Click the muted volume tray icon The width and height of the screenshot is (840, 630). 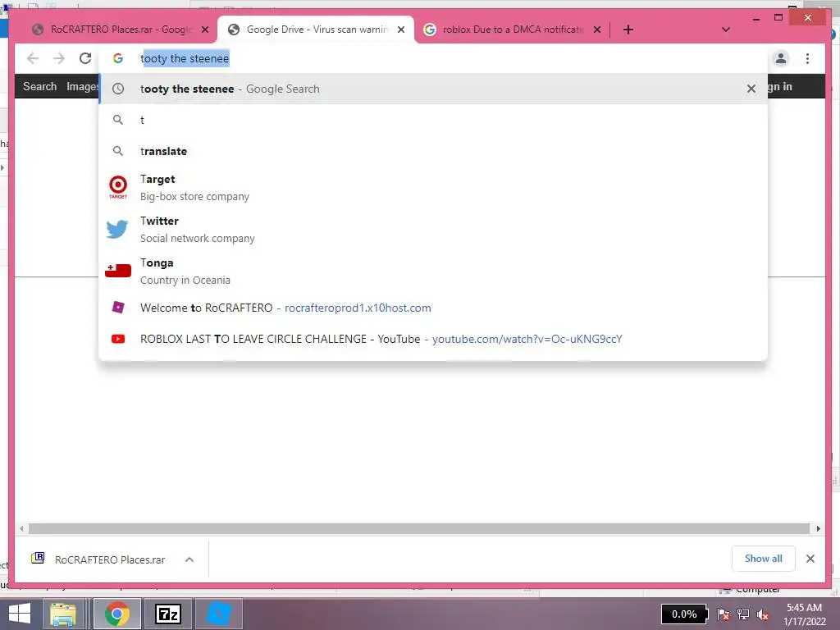coord(762,614)
